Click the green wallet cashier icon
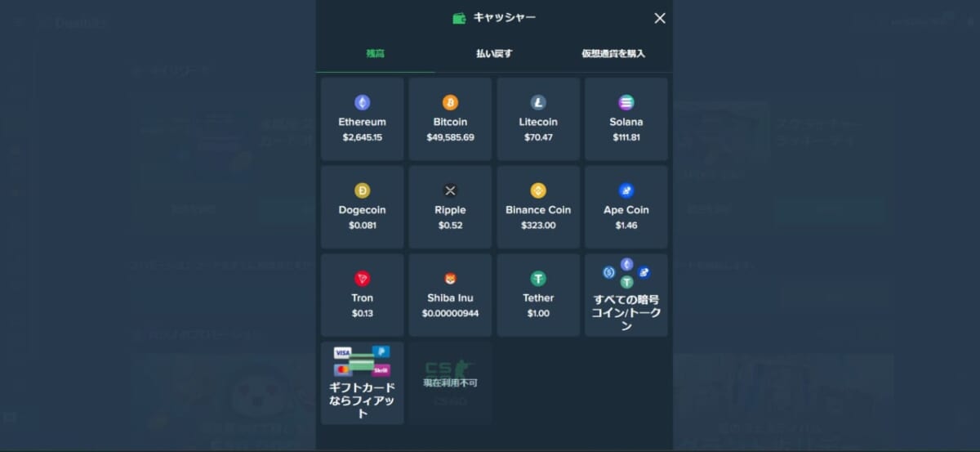Screen dimensions: 980x452 (x=459, y=18)
